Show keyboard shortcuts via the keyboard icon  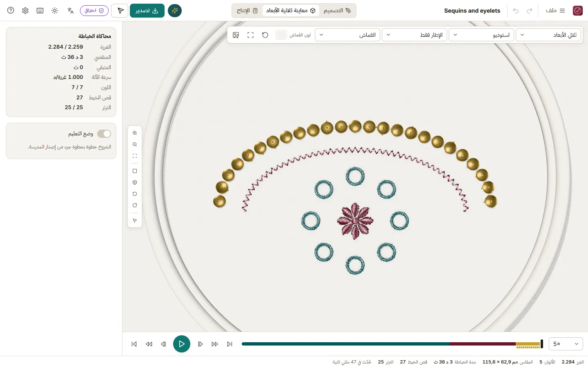40,11
